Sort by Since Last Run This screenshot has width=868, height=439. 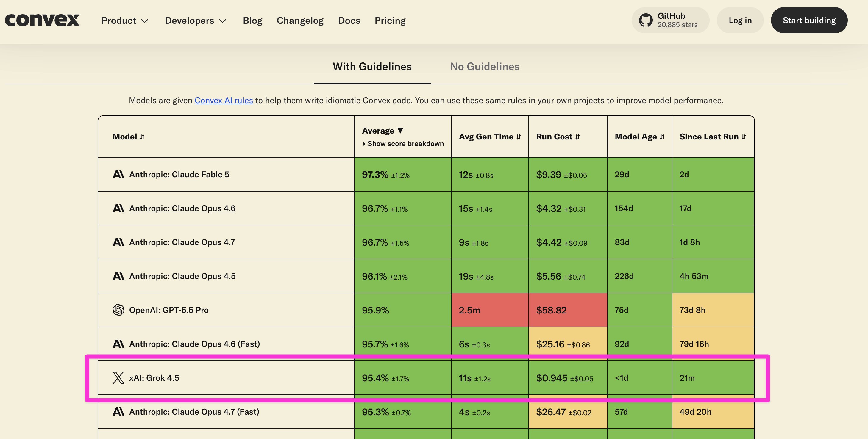tap(713, 137)
